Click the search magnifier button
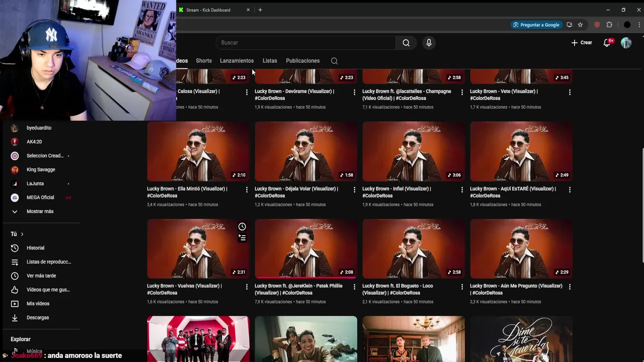This screenshot has height=362, width=644. (406, 43)
